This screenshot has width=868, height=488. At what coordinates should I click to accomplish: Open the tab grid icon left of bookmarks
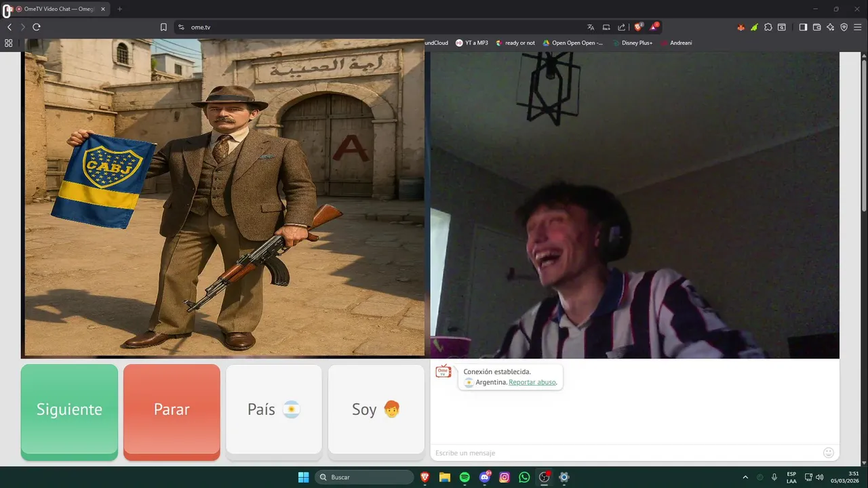coord(8,43)
